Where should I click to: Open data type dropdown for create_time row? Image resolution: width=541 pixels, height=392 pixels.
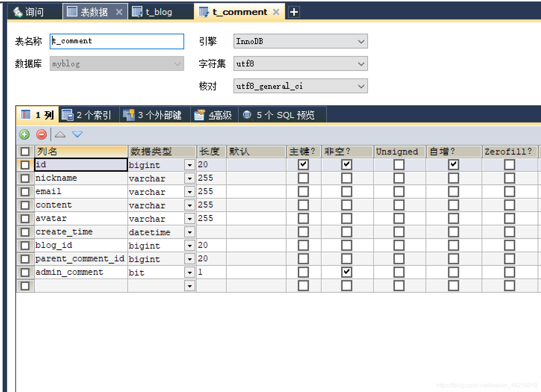click(x=190, y=232)
